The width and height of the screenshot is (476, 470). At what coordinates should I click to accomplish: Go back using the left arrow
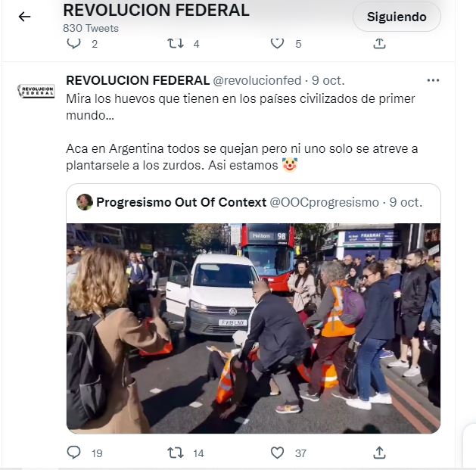(x=24, y=17)
